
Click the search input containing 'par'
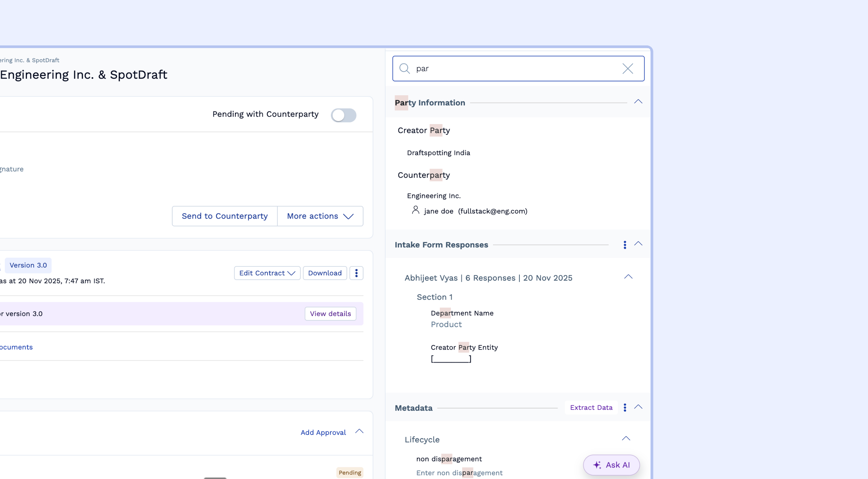[515, 69]
